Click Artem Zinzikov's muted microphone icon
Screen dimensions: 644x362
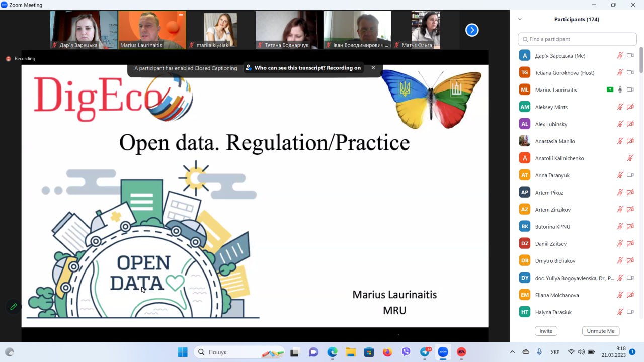(x=620, y=209)
